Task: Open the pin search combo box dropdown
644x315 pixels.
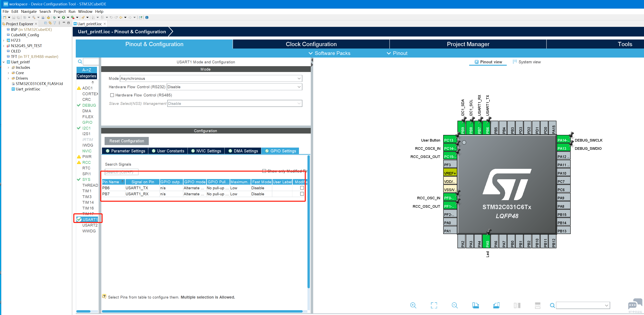Action: point(607,305)
